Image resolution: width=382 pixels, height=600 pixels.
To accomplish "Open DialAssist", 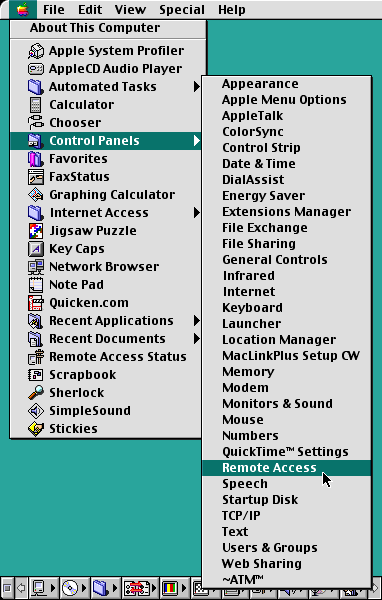I will coord(287,179).
